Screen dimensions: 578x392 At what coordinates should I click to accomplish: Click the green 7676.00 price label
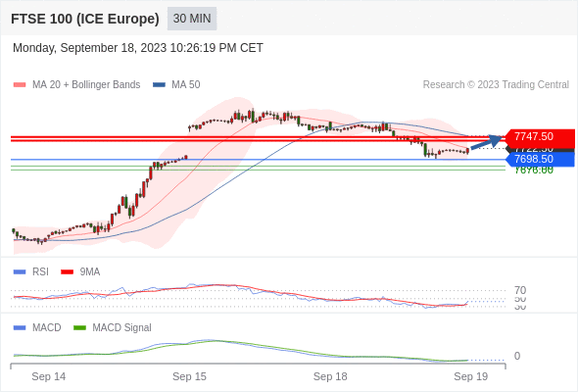coord(534,171)
